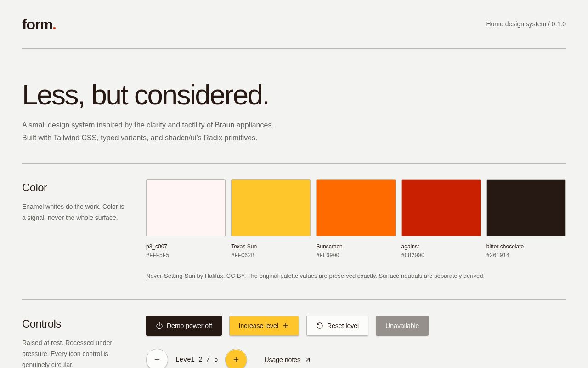Click the #FFF5F5 hex value
Image resolution: width=588 pixels, height=368 pixels.
158,256
